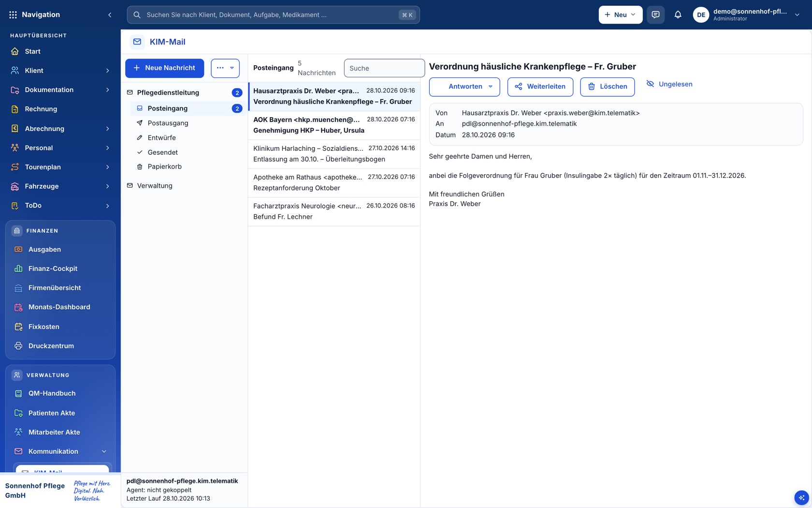Open the Apotheke am Rathaus Rezeptanforderung message
The width and height of the screenshot is (812, 508).
(x=334, y=183)
